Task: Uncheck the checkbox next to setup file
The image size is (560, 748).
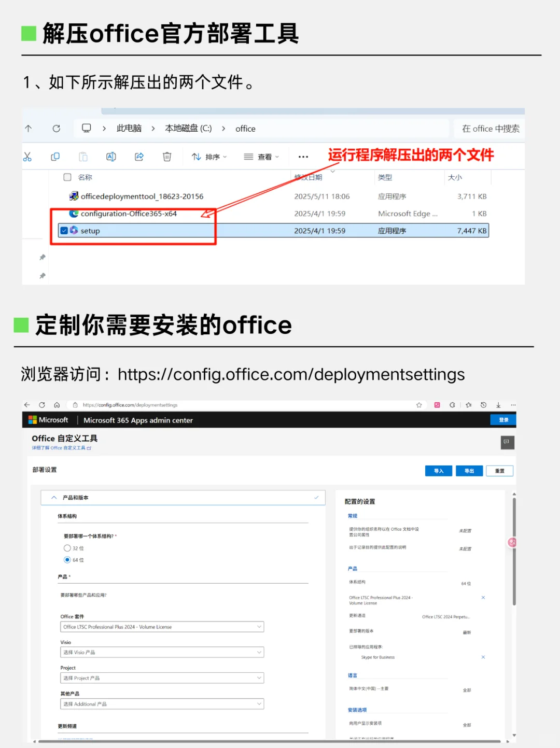Action: (64, 230)
